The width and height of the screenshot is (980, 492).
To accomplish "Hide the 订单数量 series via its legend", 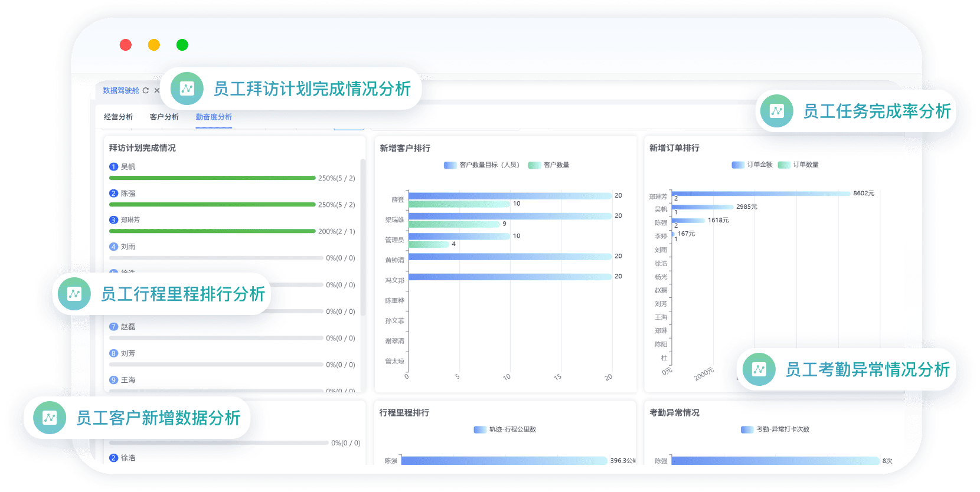I will pos(798,165).
